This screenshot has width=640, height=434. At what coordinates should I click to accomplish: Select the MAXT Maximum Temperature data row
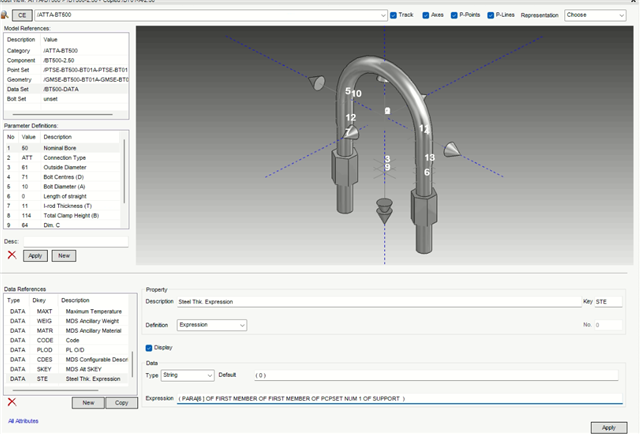[67, 311]
